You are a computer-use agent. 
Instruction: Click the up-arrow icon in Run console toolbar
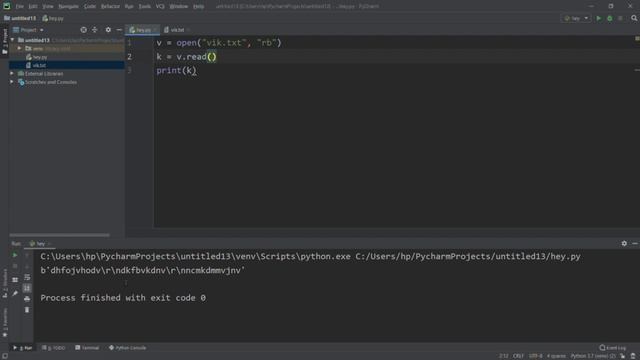(x=27, y=255)
